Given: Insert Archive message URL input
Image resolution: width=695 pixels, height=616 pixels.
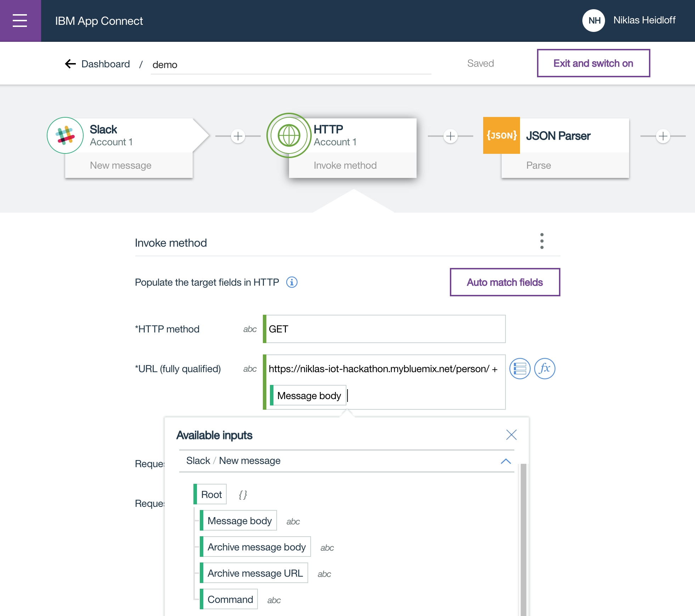Looking at the screenshot, I should [254, 573].
